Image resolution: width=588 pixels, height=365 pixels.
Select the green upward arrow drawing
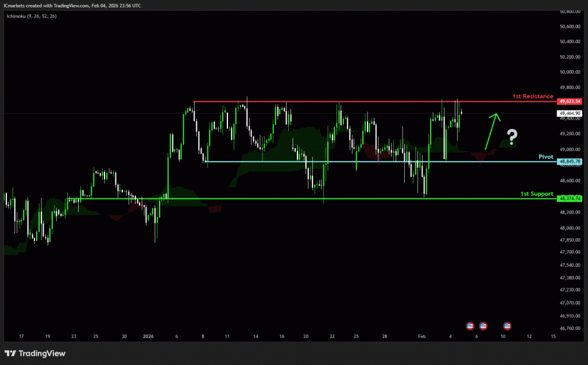[492, 131]
